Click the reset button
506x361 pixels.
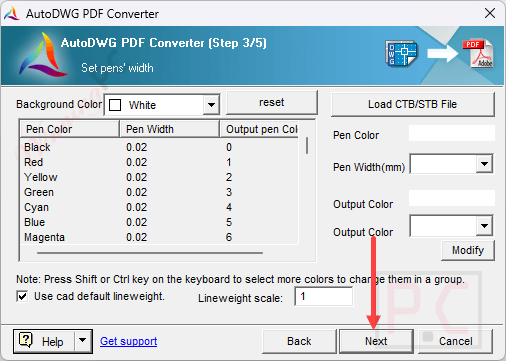272,102
